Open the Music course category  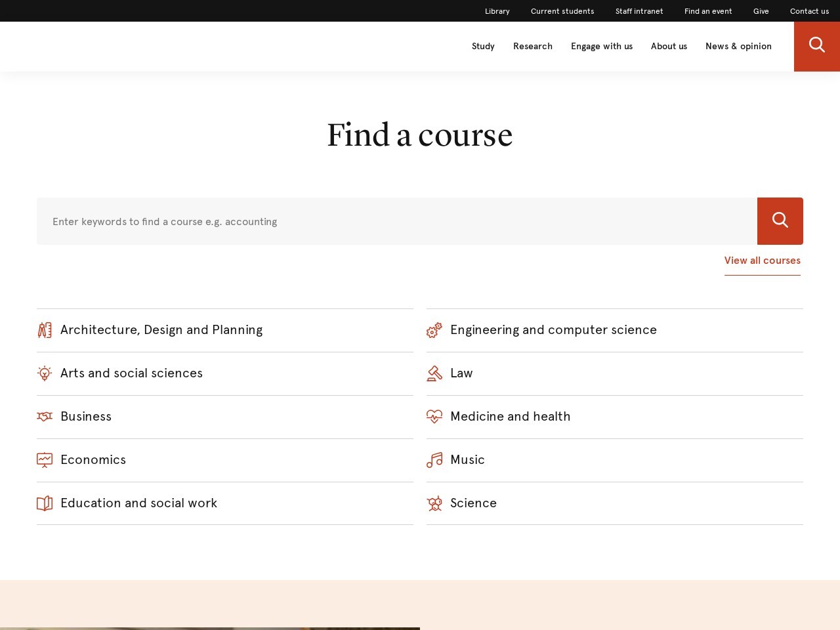tap(615, 460)
